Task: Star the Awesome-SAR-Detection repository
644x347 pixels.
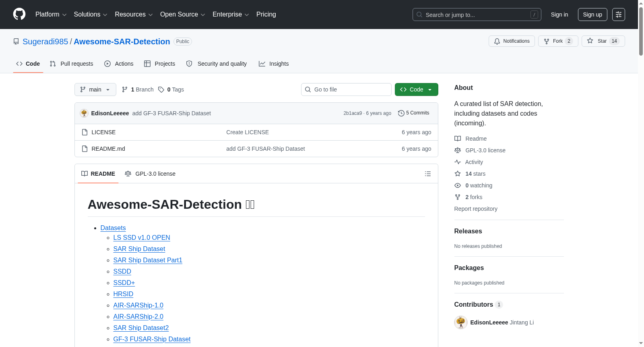Action: tap(603, 41)
